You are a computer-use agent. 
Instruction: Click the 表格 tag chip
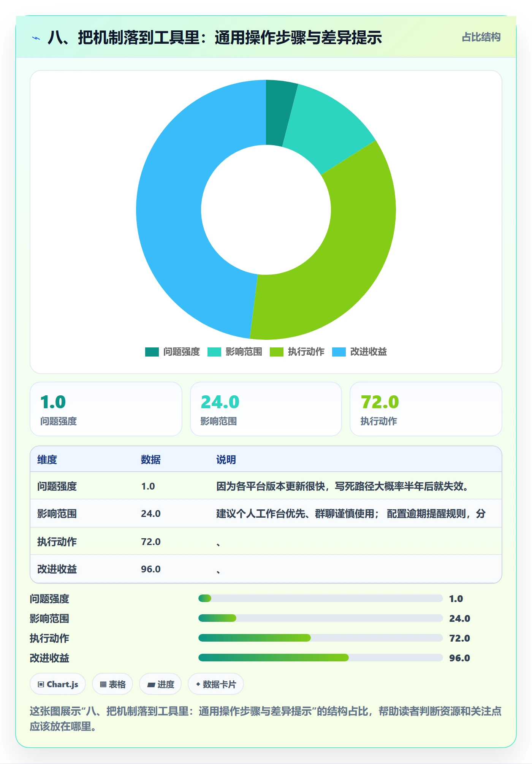(x=112, y=684)
